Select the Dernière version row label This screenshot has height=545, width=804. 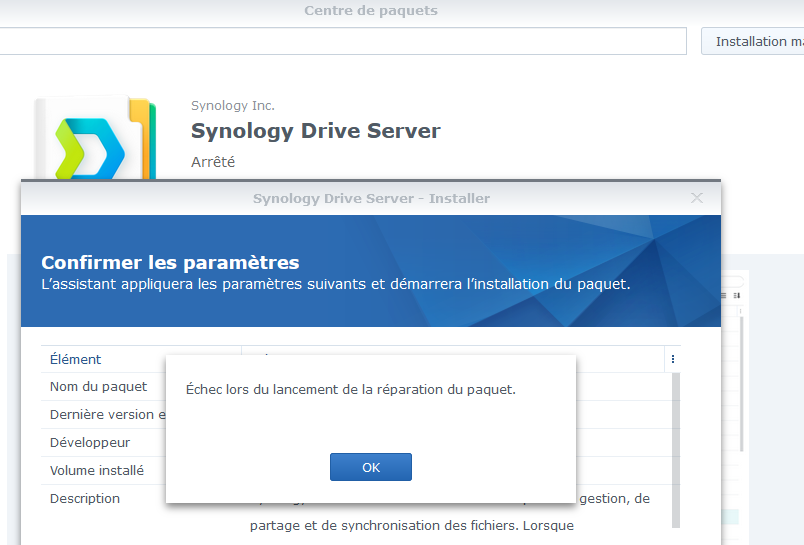coord(108,415)
